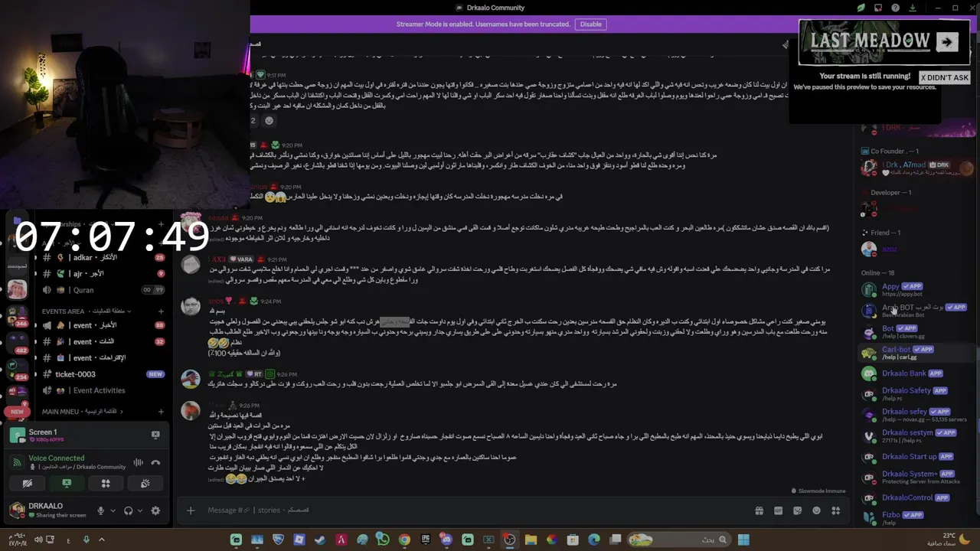Viewport: 980px width, 551px height.
Task: Show hidden system tray icons chevron
Action: click(x=101, y=540)
